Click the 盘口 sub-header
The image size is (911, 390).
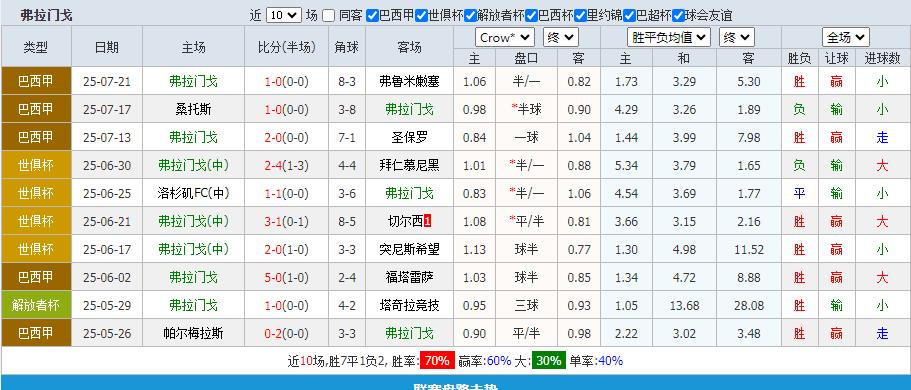[526, 58]
